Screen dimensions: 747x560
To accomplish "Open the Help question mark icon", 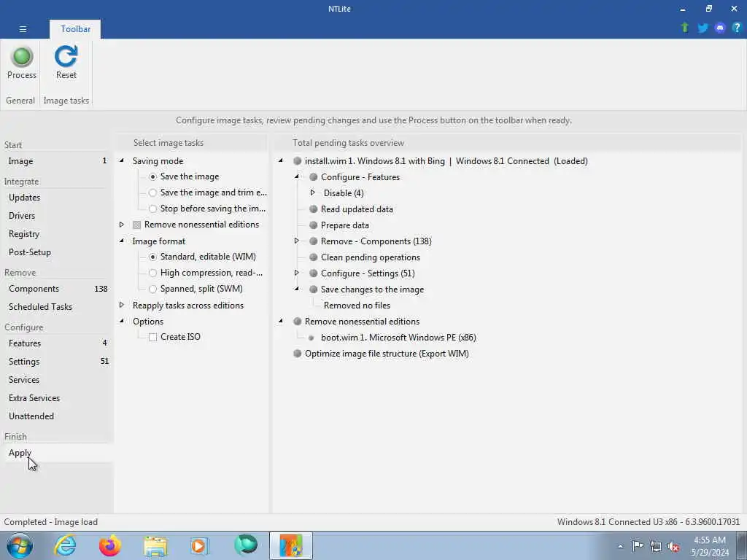I will 737,28.
